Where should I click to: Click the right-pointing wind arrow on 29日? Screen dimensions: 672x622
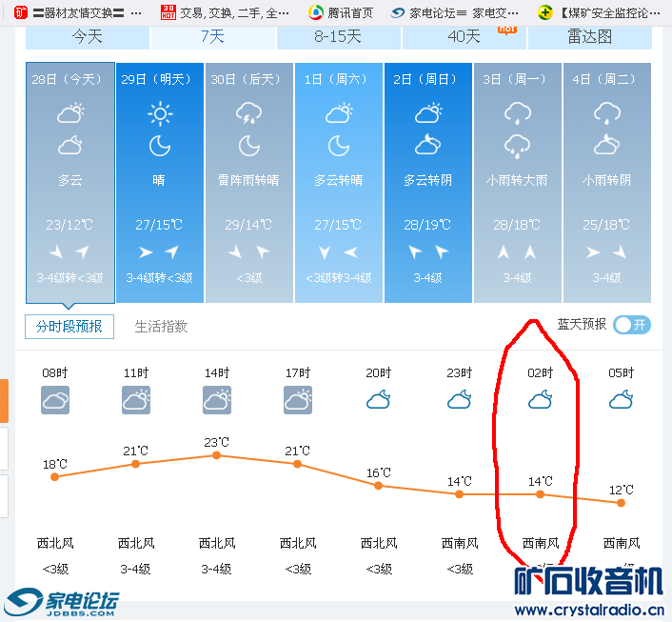click(x=146, y=252)
